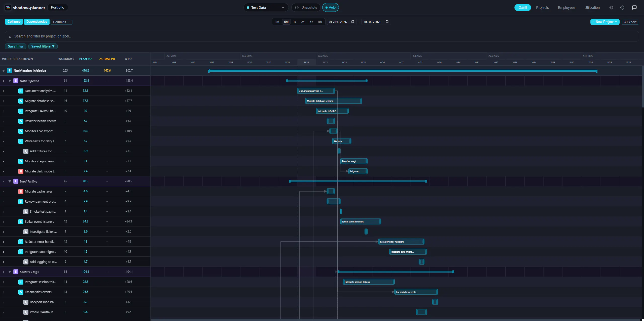Select the 5Y time range
Screen dimensions: 644x321
coord(311,22)
